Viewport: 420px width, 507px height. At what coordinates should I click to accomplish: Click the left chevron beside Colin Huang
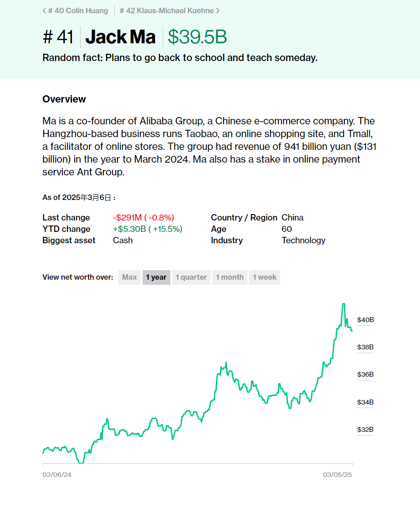[x=44, y=10]
